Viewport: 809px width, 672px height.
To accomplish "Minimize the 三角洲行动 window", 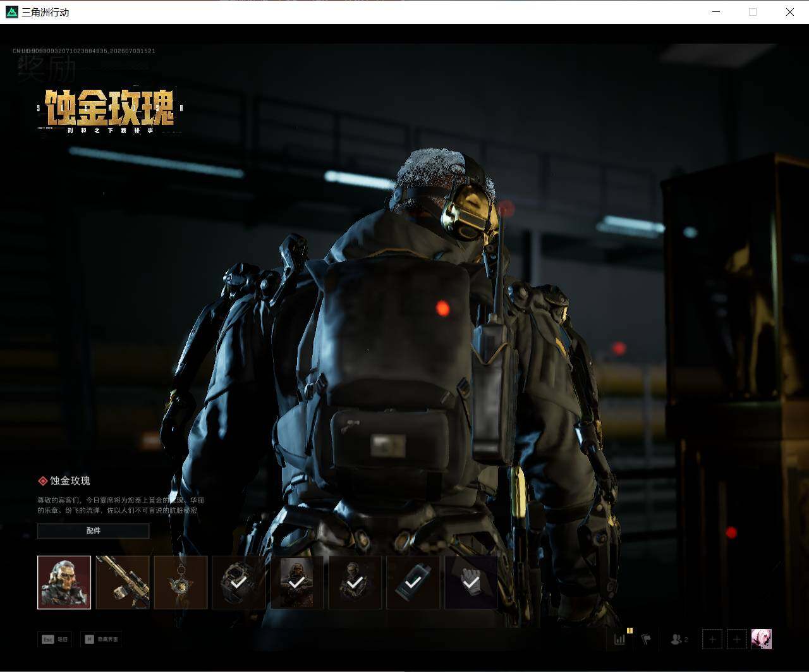I will [716, 12].
